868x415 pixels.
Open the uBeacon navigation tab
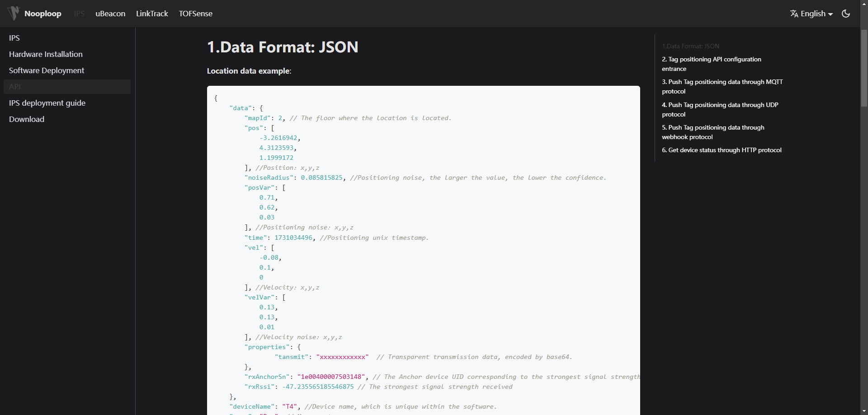point(110,14)
